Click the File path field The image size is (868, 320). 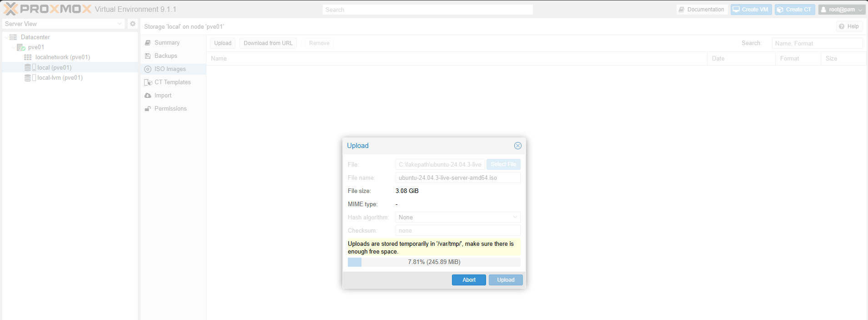click(440, 164)
